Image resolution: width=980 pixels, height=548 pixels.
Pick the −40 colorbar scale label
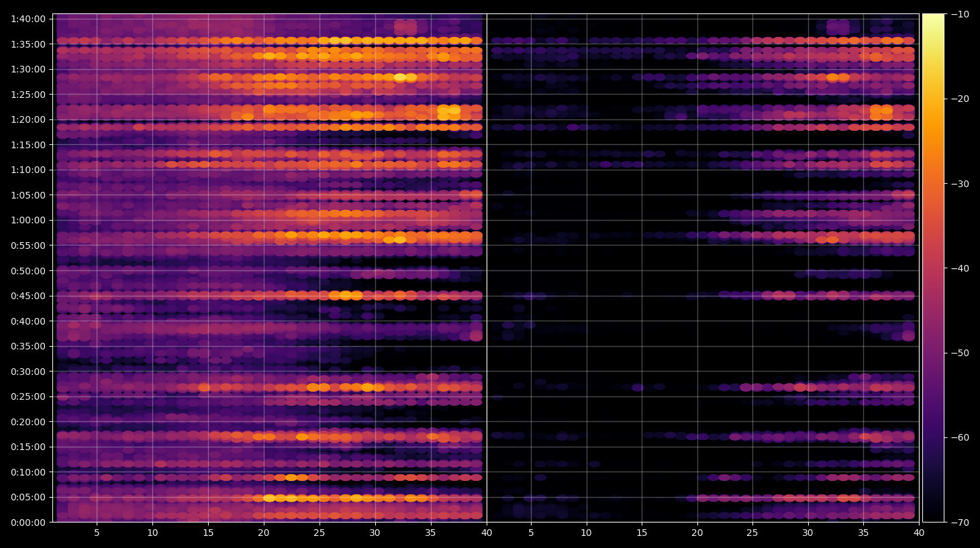pyautogui.click(x=961, y=268)
